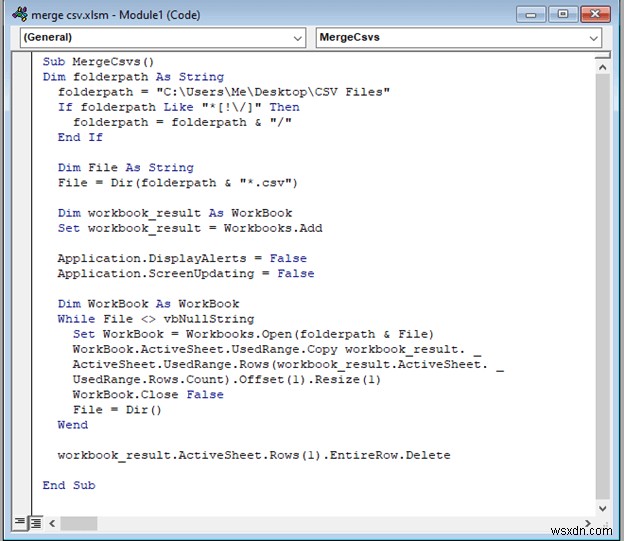Click the 'ActiveSheet.UsedRange.Rows(' continuation line
Screen dimensions: 624x541
coord(288,364)
